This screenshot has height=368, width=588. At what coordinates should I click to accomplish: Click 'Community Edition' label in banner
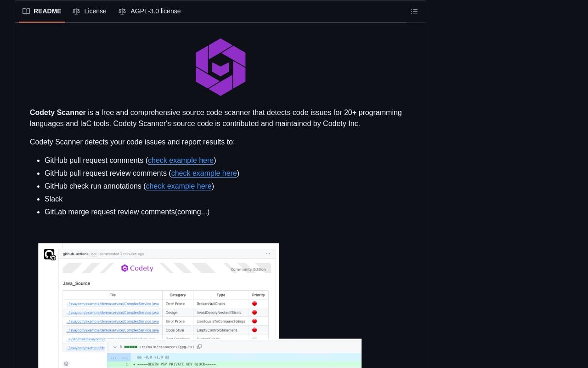[x=248, y=270]
